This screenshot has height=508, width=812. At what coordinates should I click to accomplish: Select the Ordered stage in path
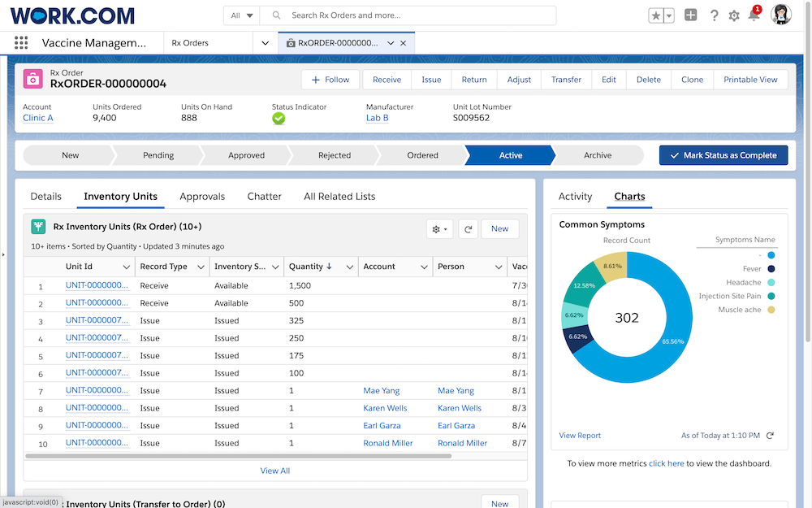(422, 155)
